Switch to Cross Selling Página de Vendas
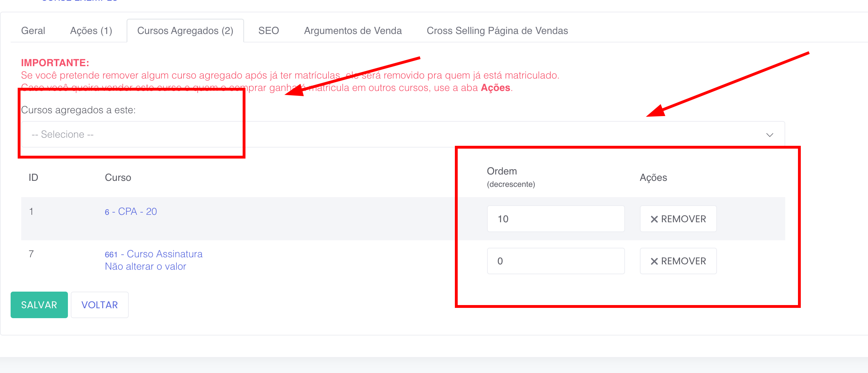Viewport: 868px width, 373px height. tap(497, 31)
